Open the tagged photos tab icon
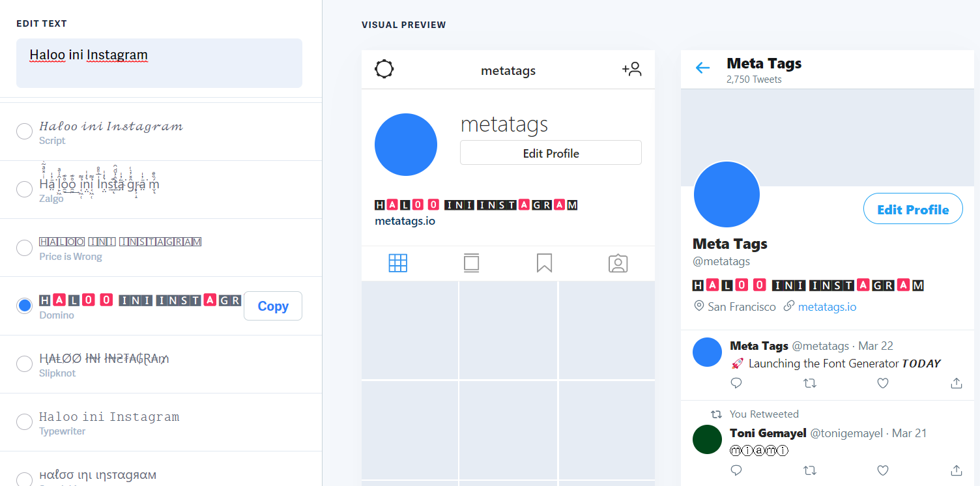 point(618,263)
